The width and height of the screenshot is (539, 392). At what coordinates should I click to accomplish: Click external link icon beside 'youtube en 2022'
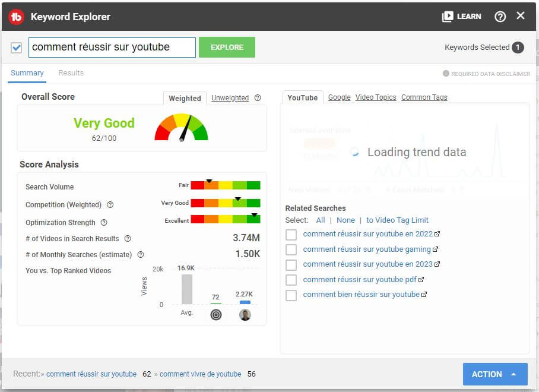point(437,234)
